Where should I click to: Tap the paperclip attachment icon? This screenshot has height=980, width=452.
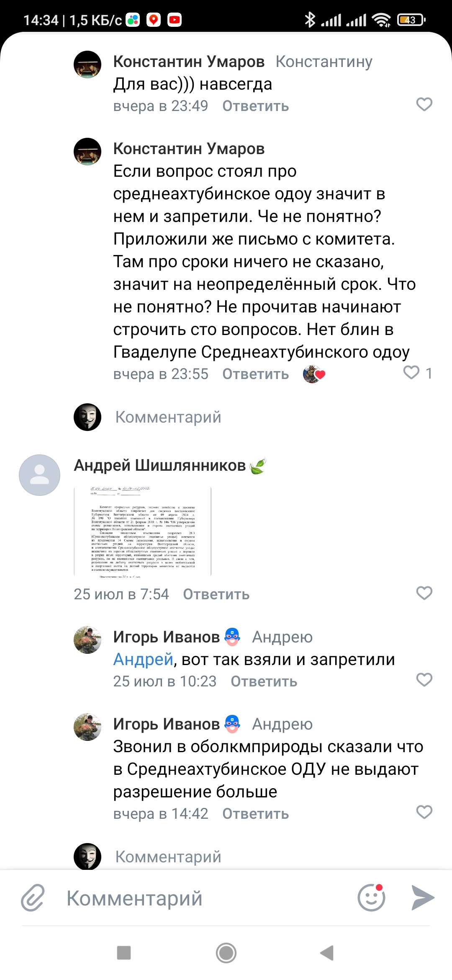pos(33,898)
